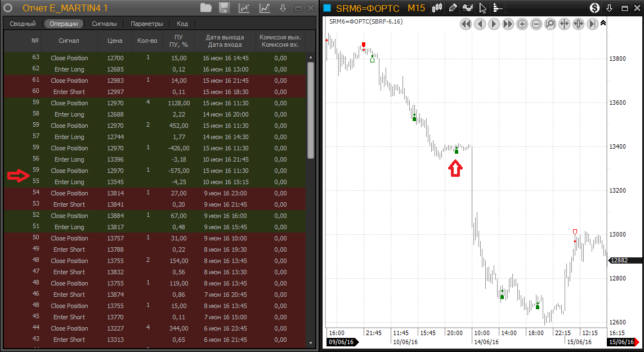644x352 pixels.
Task: Zoom in chart with plus button
Action: click(522, 24)
